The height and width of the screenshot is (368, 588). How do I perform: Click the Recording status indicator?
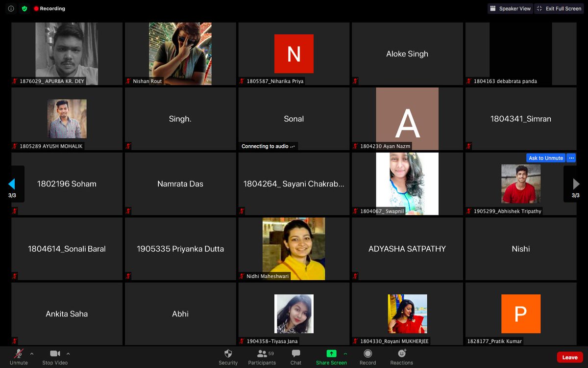49,9
